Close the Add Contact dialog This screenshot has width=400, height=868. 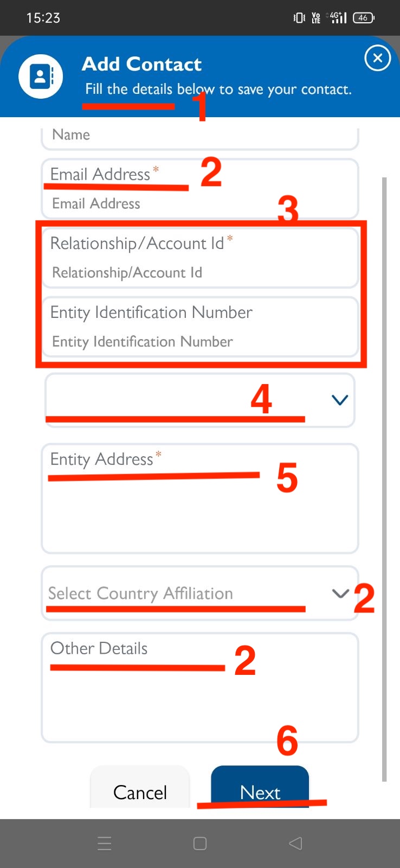pyautogui.click(x=377, y=58)
